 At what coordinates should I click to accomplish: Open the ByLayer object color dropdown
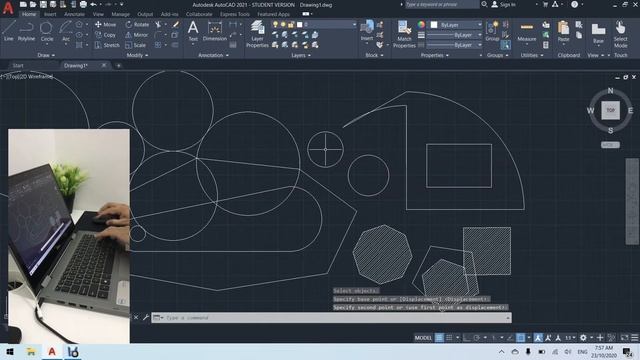click(x=456, y=25)
